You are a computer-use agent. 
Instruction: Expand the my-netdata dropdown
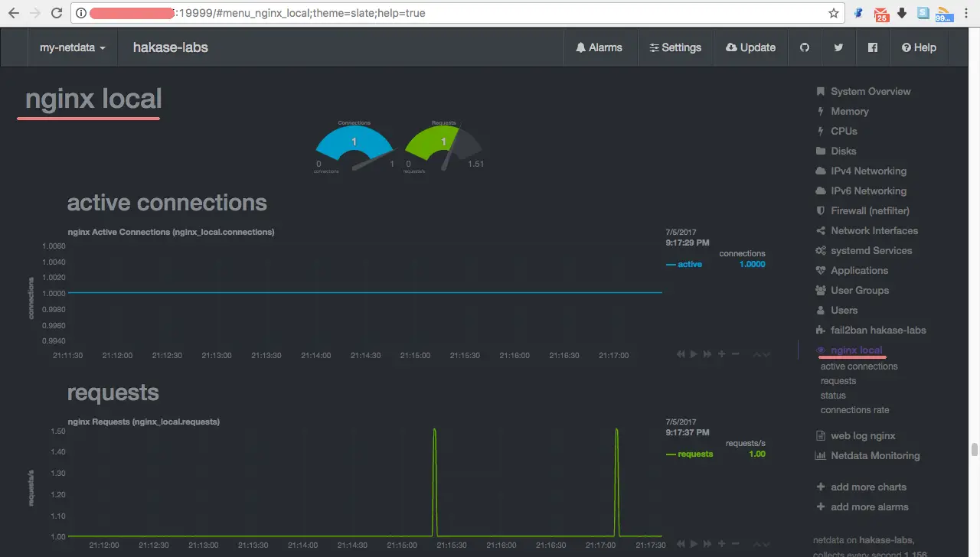[73, 47]
